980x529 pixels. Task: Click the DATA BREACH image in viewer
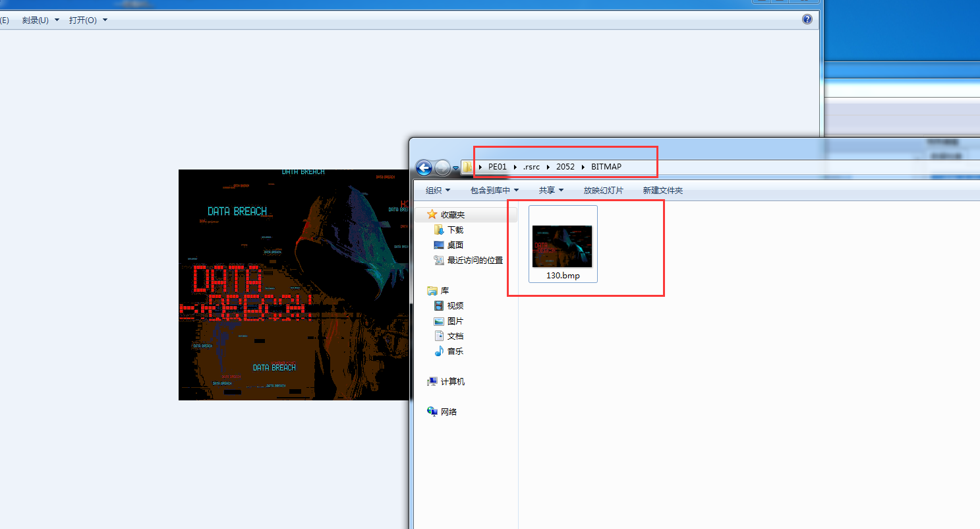tap(294, 284)
